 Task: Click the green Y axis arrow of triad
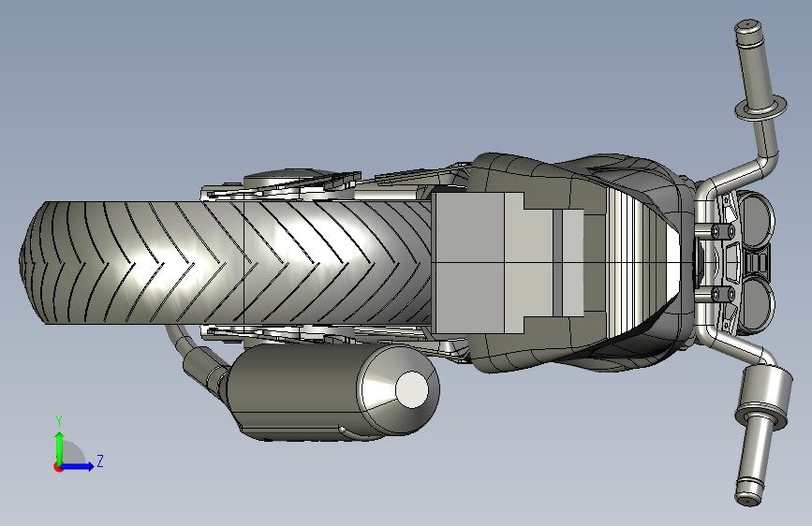click(x=60, y=447)
